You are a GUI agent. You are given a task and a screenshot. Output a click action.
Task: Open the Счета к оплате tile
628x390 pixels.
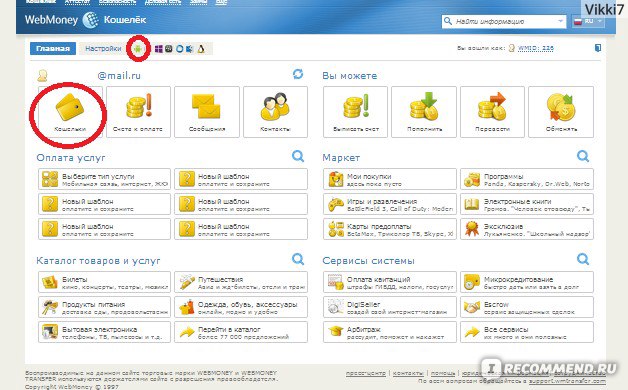pos(138,112)
